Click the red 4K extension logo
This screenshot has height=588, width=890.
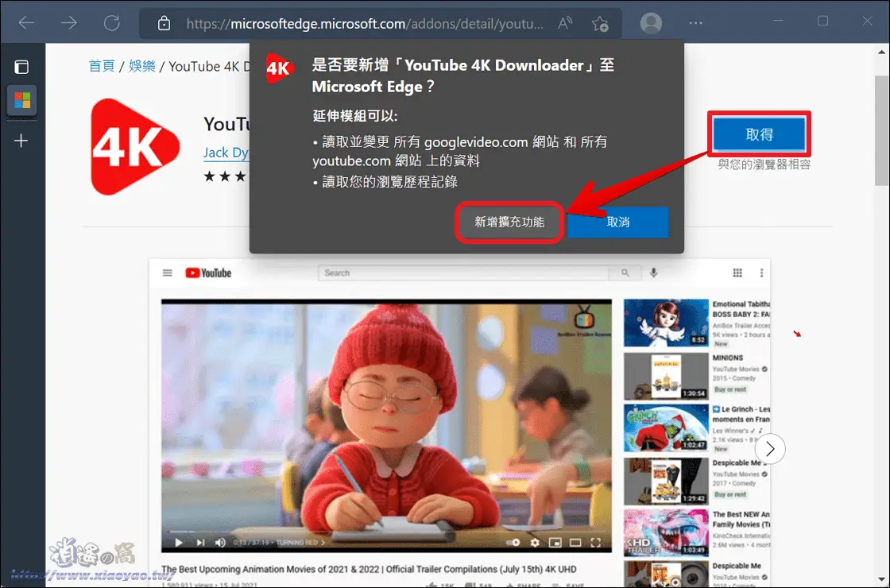(x=134, y=147)
